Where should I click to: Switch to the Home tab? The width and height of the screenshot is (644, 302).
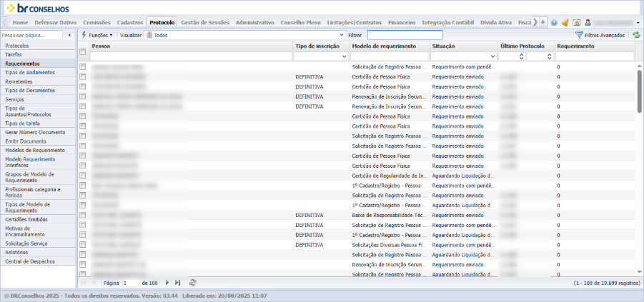click(21, 23)
